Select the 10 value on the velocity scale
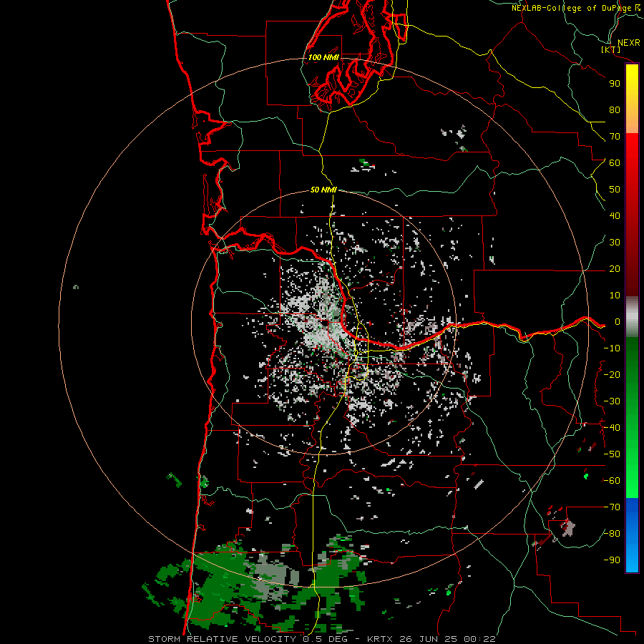 tap(615, 296)
